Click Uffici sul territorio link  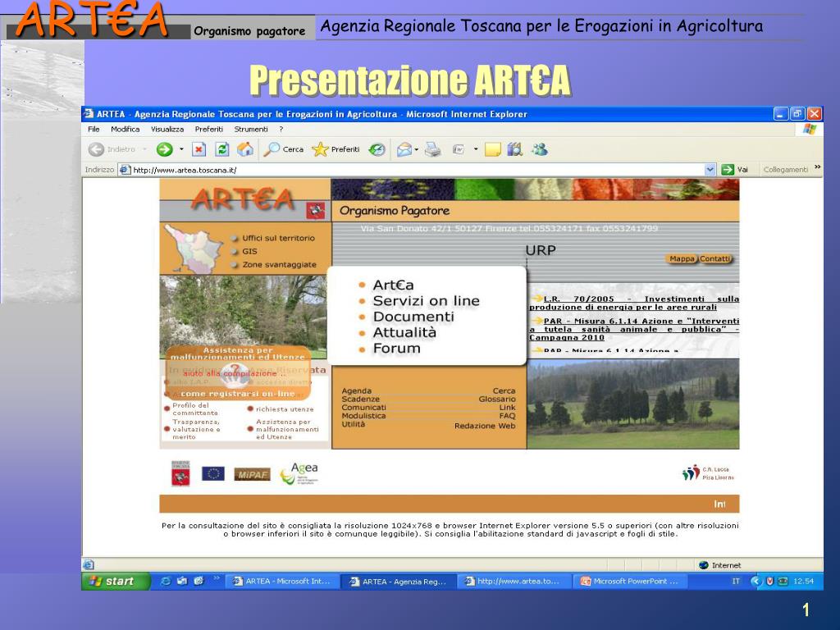278,238
